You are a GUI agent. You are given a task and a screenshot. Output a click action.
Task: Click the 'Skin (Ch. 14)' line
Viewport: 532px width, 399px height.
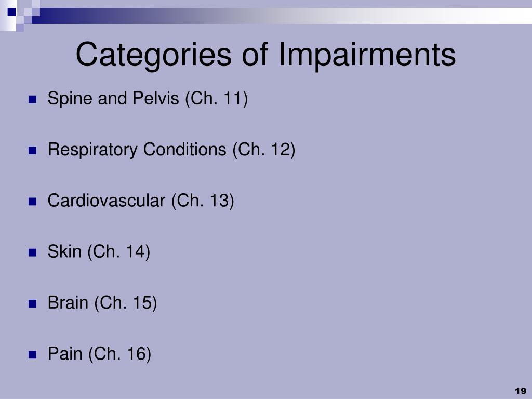pos(99,252)
